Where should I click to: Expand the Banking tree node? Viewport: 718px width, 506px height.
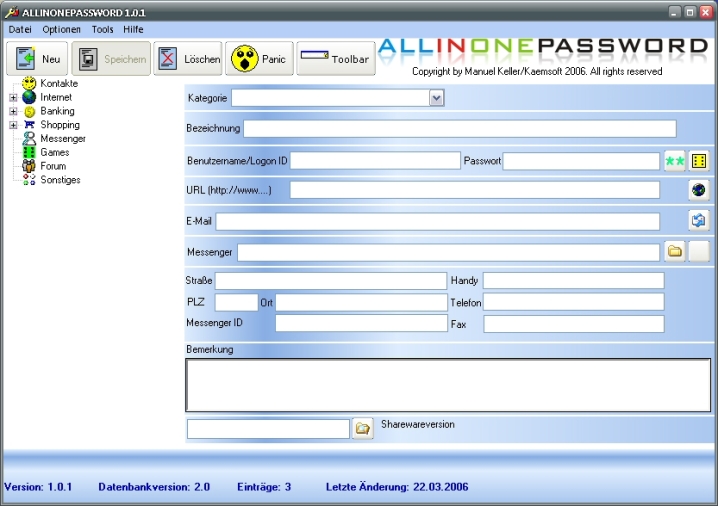click(13, 112)
